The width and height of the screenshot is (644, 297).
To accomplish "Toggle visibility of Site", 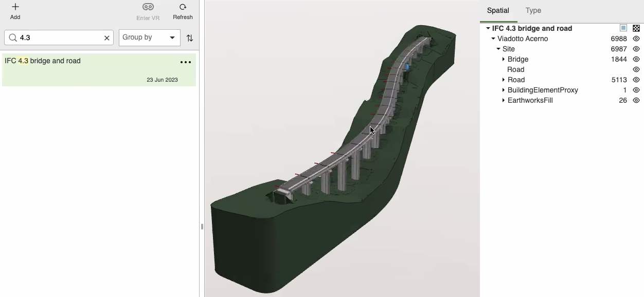I will [636, 49].
